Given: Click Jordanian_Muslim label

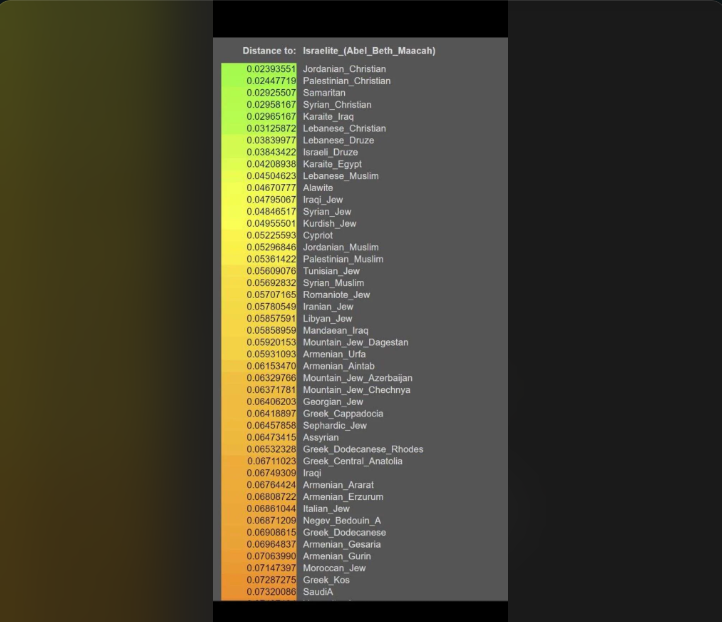Looking at the screenshot, I should (x=340, y=247).
